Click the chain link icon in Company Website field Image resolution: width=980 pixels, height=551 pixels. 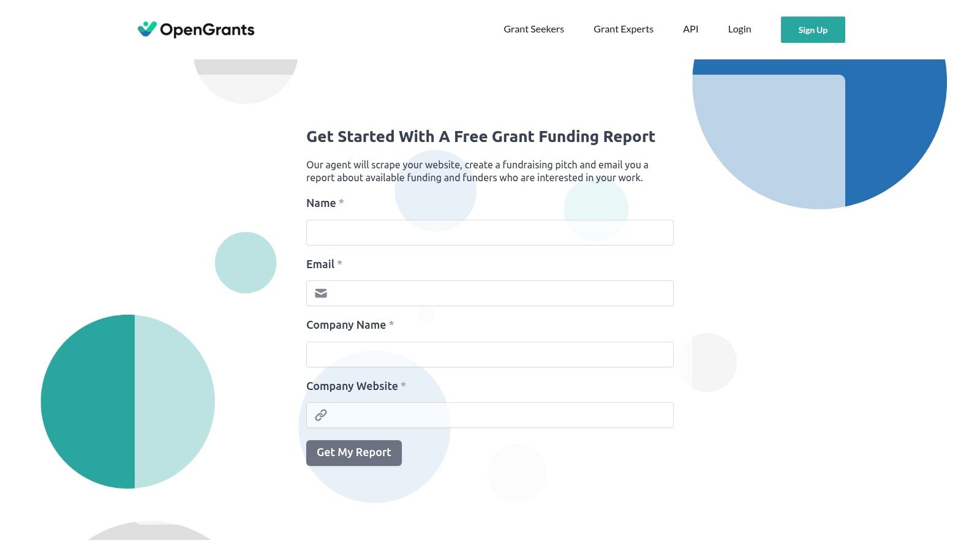[x=320, y=414]
